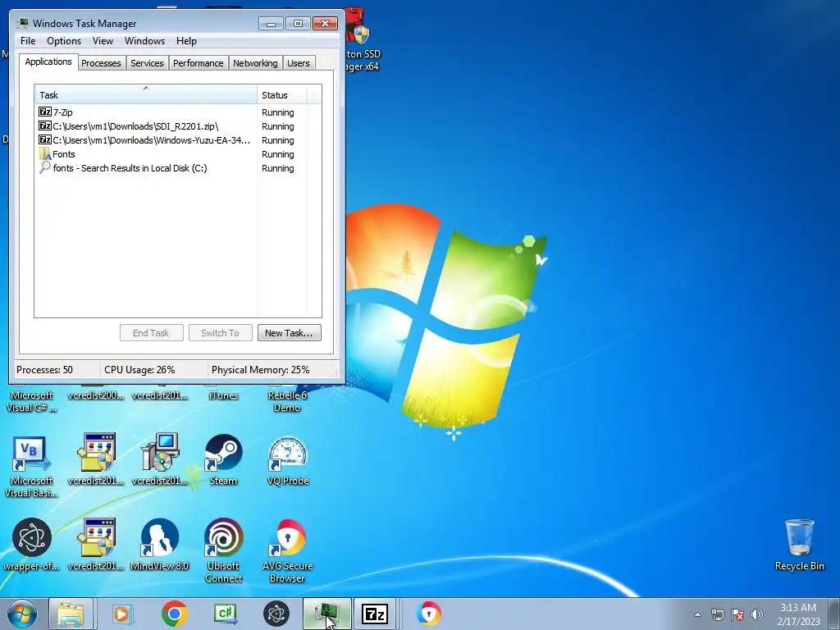Switch to the Services tab
The image size is (840, 630).
tap(147, 63)
